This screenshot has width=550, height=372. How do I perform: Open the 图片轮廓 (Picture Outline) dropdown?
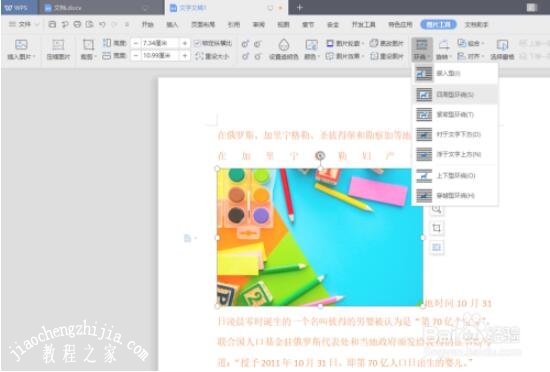pyautogui.click(x=345, y=43)
